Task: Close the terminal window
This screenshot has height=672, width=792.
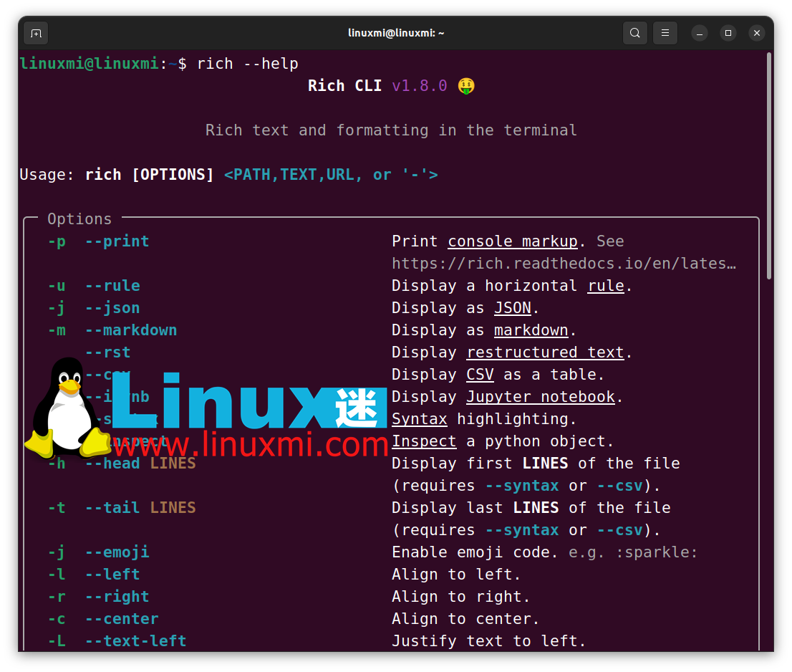Action: pos(757,34)
